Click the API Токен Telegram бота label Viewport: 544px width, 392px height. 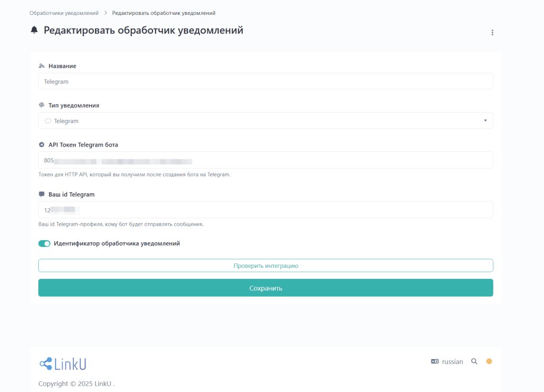(83, 144)
